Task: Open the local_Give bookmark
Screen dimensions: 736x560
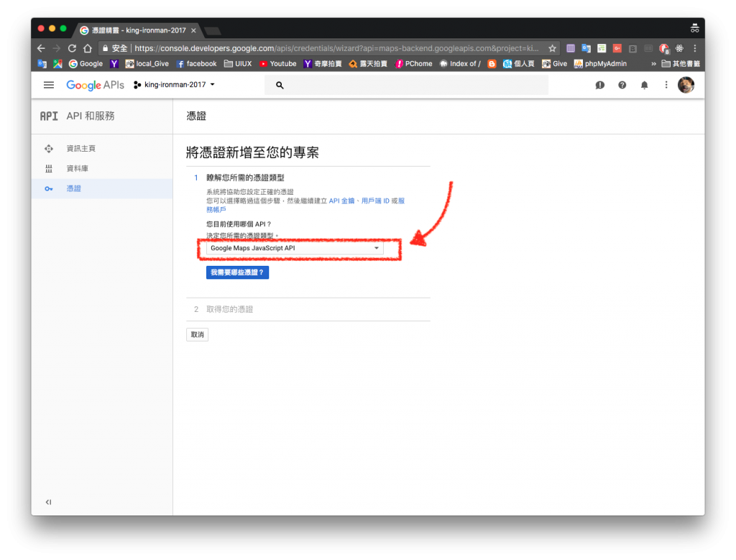Action: pyautogui.click(x=147, y=64)
